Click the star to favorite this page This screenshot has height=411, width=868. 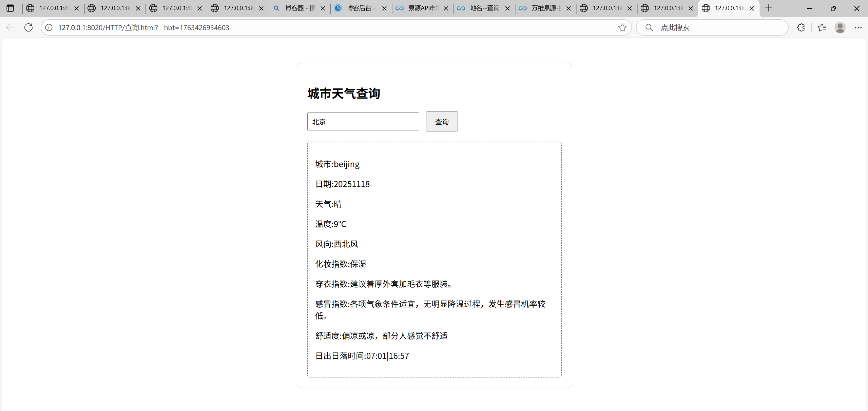[x=622, y=27]
